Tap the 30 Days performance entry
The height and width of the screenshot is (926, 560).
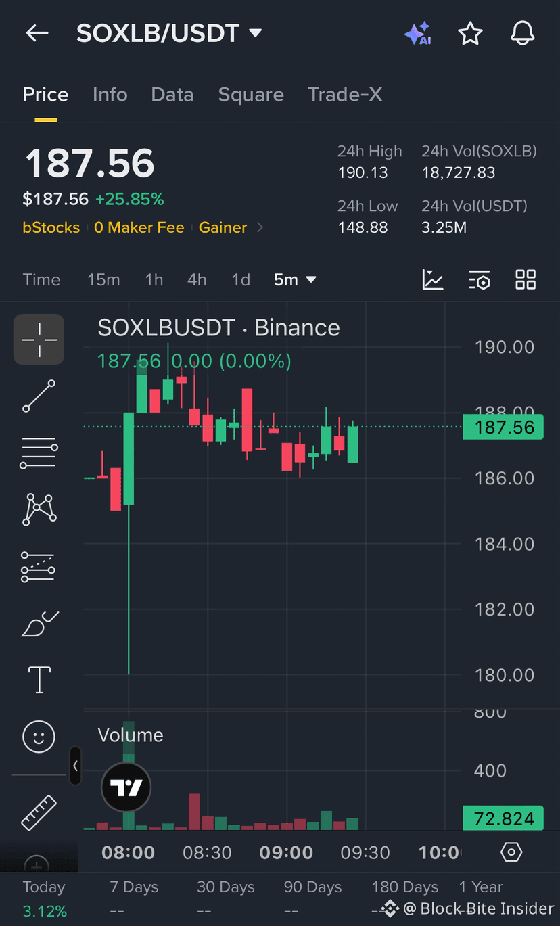tap(225, 898)
